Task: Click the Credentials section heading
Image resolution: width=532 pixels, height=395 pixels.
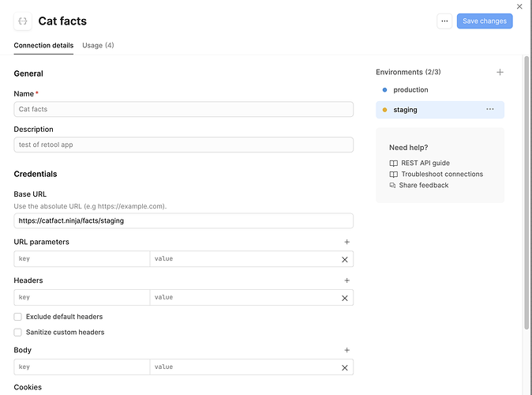Action: (x=36, y=174)
